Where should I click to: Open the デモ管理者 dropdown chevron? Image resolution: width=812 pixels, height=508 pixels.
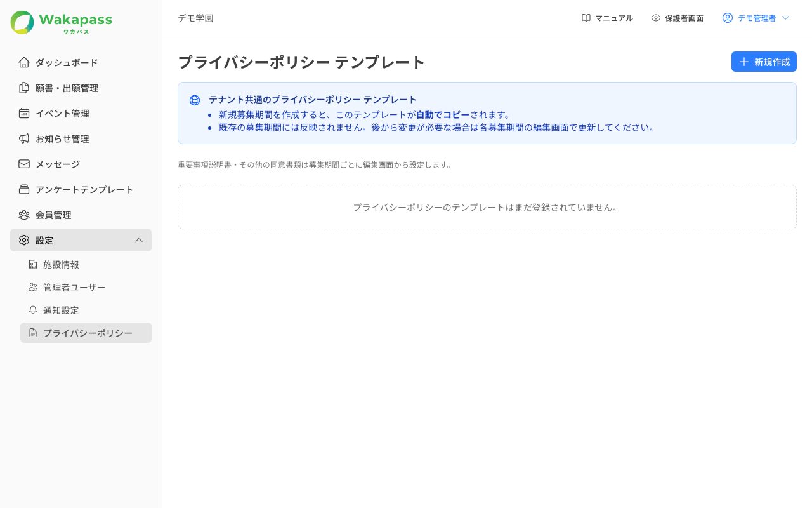click(x=785, y=18)
